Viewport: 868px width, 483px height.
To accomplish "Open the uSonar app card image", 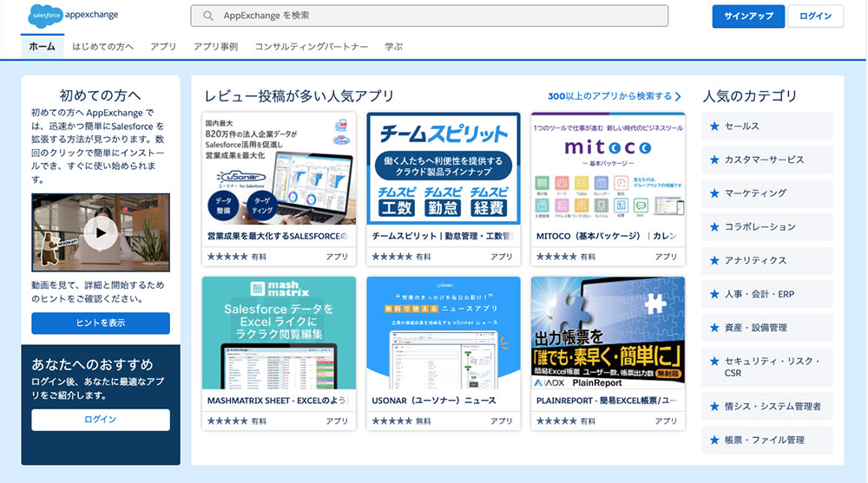I will pyautogui.click(x=279, y=168).
